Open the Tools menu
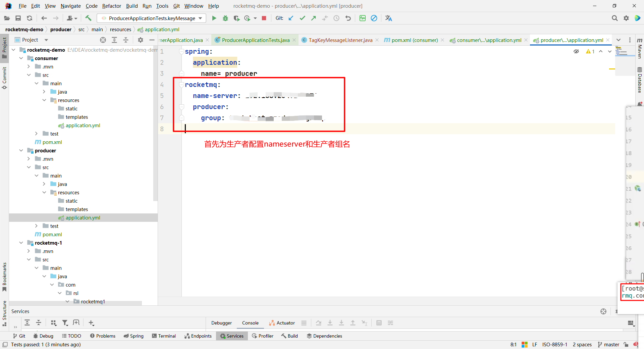644x349 pixels. pos(162,6)
